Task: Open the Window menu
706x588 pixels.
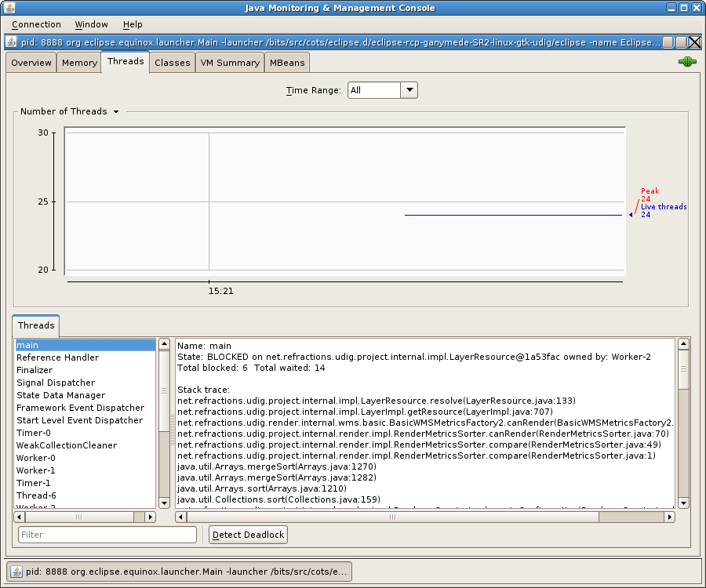Action: point(92,24)
